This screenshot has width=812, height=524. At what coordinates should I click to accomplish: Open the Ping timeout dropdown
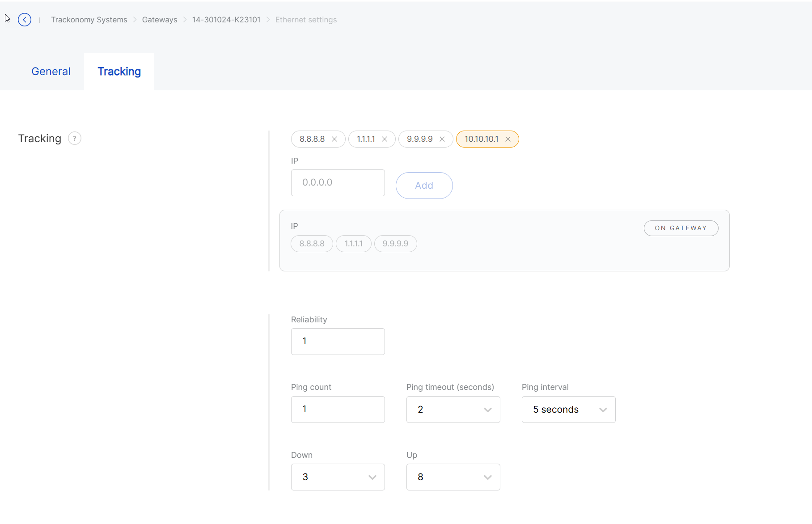click(x=453, y=410)
